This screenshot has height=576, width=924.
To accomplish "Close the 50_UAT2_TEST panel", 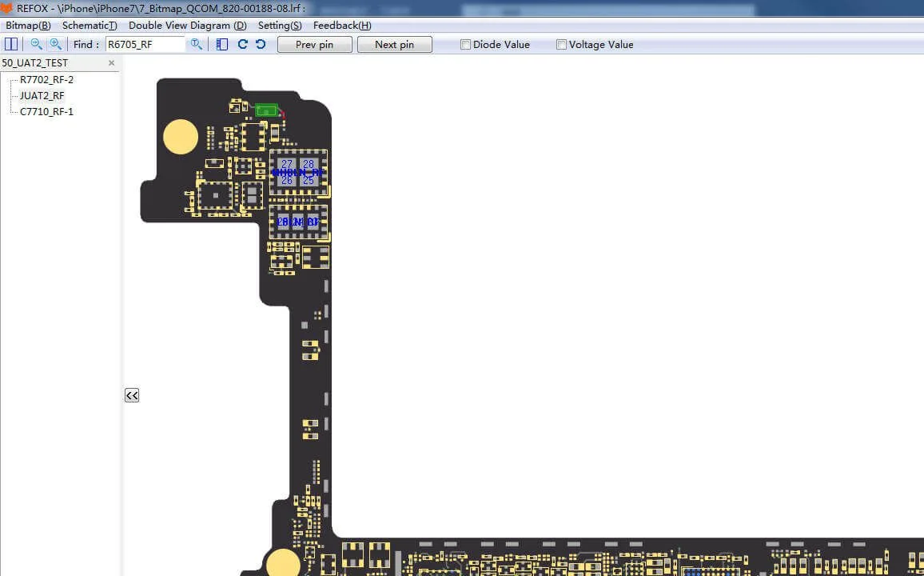I will [111, 63].
